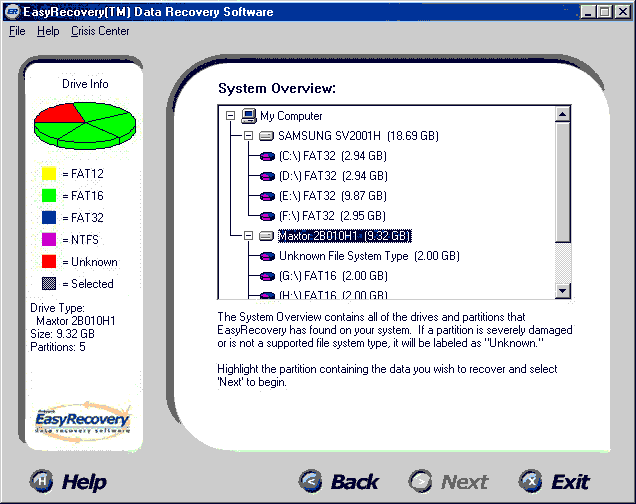This screenshot has width=636, height=504.
Task: Select SAMSUNG SV2001H (18.69 GB) drive
Action: (x=358, y=136)
